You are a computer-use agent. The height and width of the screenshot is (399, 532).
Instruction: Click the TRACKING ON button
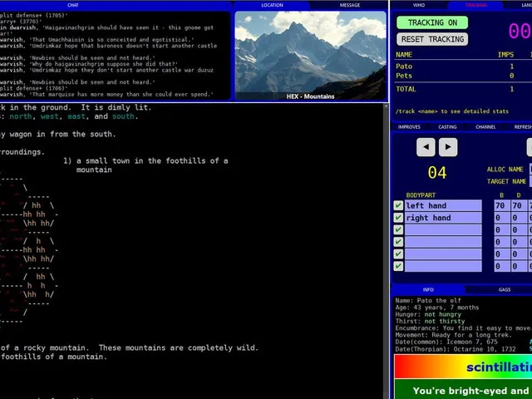432,22
